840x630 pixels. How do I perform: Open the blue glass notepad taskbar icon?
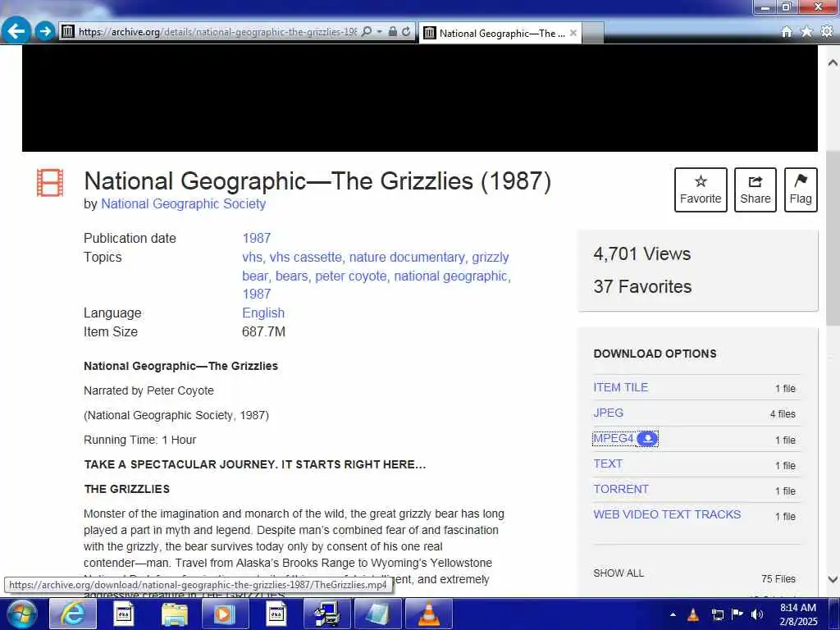point(377,614)
